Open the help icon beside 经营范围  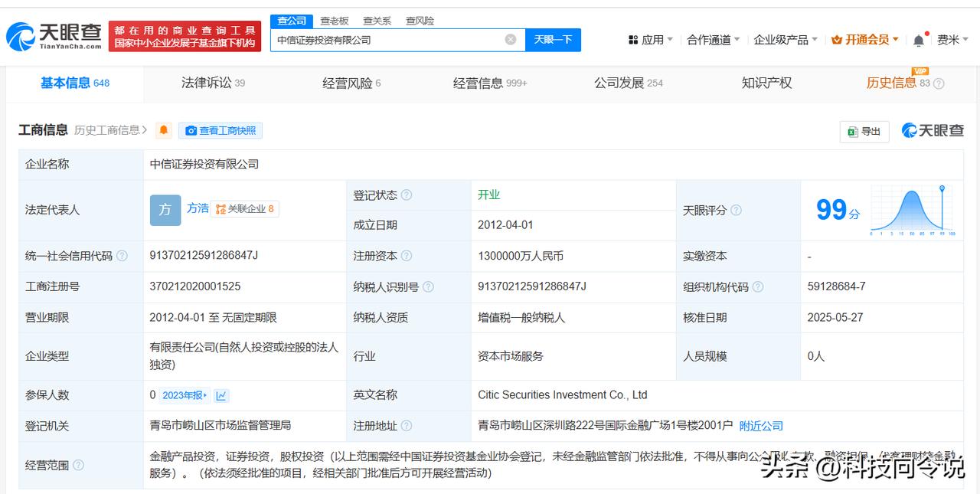click(78, 465)
